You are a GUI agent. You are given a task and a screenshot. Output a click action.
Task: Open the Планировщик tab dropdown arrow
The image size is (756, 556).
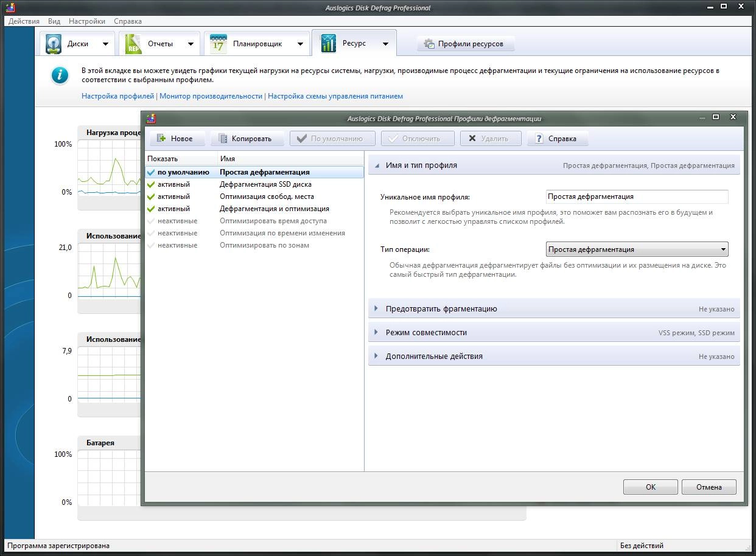pos(300,44)
